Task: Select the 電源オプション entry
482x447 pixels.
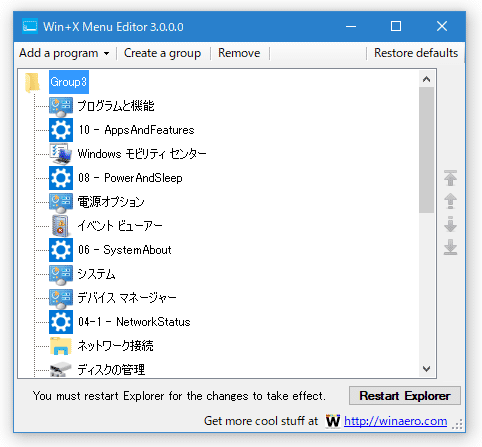Action: pyautogui.click(x=111, y=202)
